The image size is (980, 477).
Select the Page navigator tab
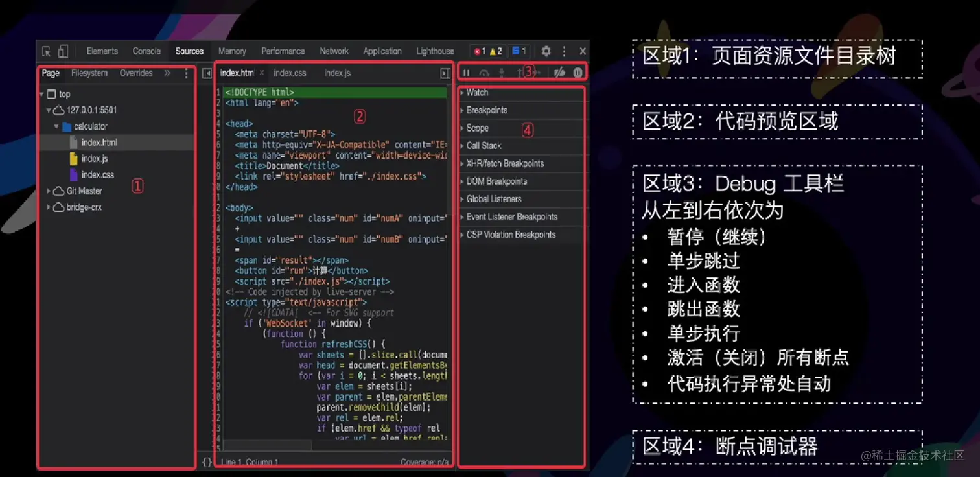[51, 73]
